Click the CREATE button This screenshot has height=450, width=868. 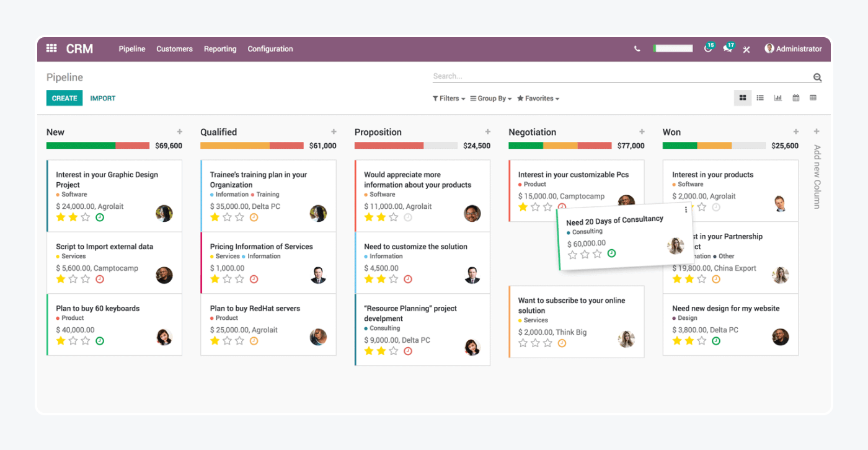[x=64, y=98]
